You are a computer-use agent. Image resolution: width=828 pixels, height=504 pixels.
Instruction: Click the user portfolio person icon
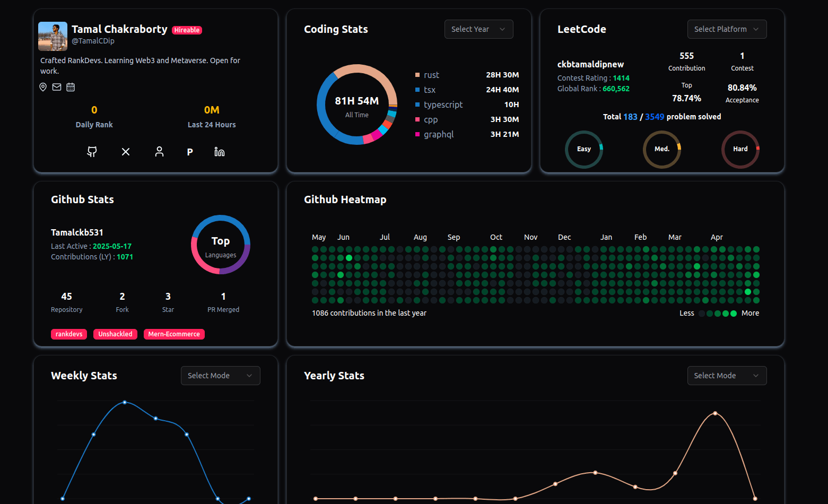click(159, 152)
